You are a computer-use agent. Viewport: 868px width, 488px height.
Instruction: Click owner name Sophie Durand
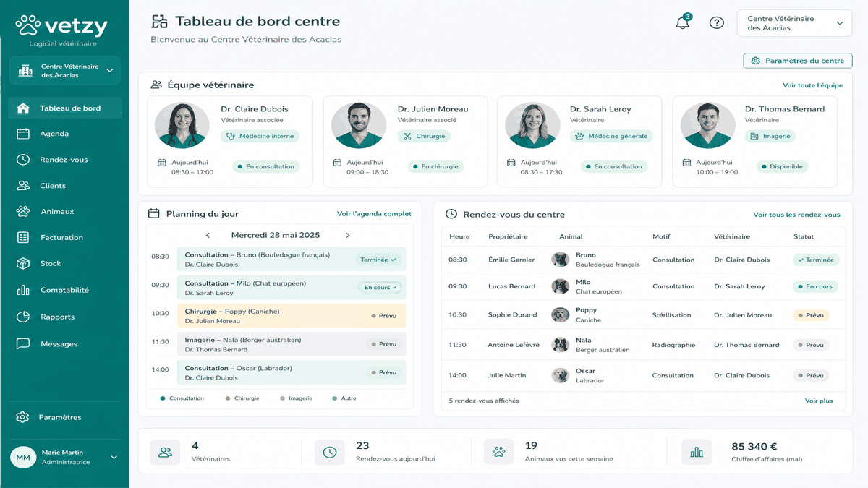(512, 315)
